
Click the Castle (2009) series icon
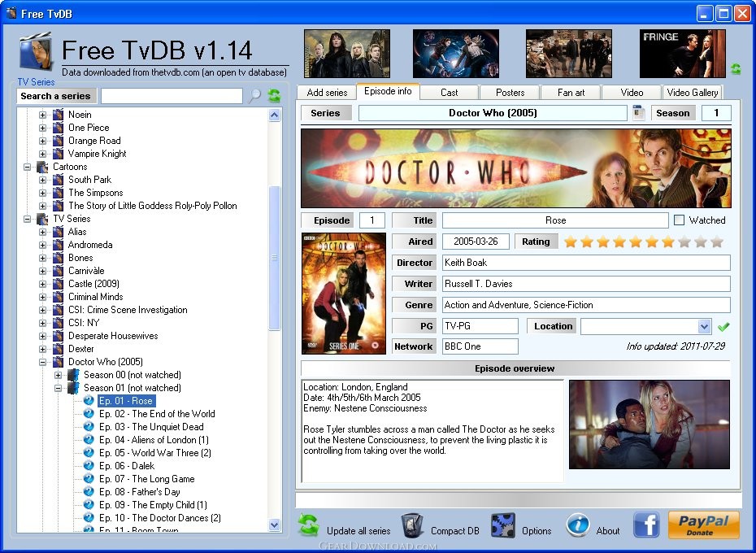[58, 284]
